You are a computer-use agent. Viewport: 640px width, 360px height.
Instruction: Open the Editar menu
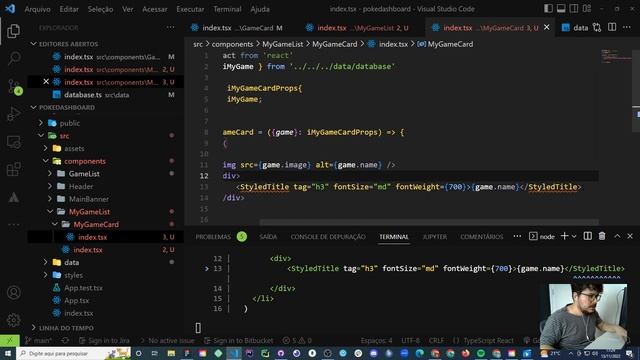coord(69,9)
